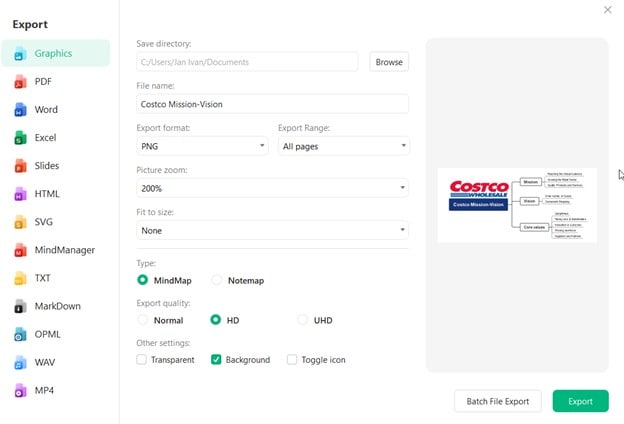Select the UHD export quality
624x424 pixels.
pos(304,320)
